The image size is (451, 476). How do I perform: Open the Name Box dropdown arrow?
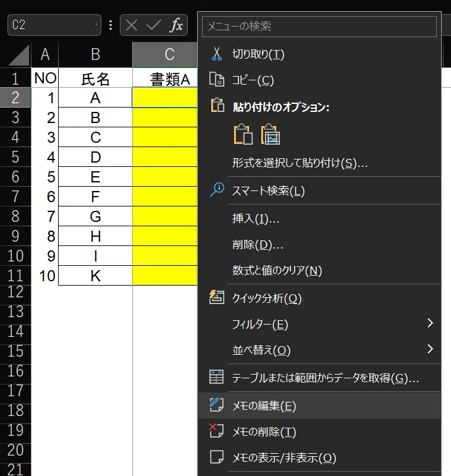(96, 25)
